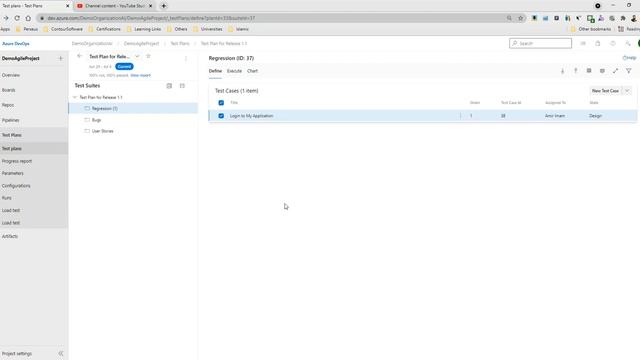640x360 pixels.
Task: Open Overview in the project sidebar
Action: [x=11, y=75]
